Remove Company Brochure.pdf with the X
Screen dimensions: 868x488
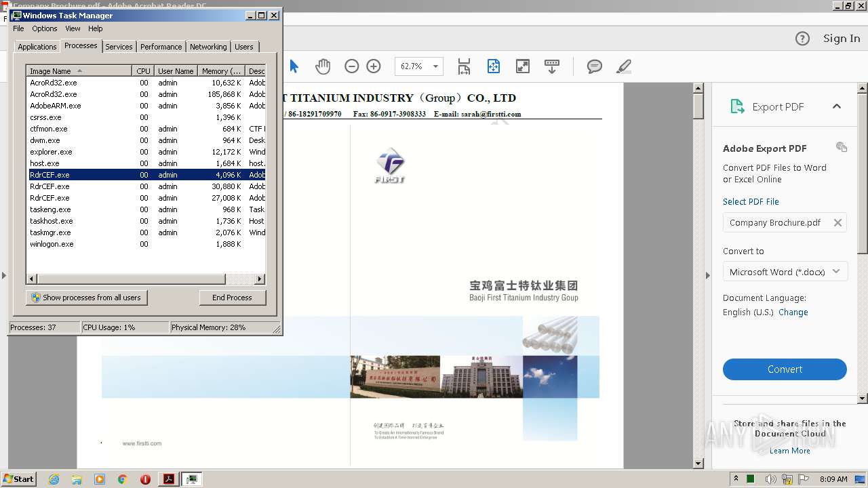[x=837, y=222]
